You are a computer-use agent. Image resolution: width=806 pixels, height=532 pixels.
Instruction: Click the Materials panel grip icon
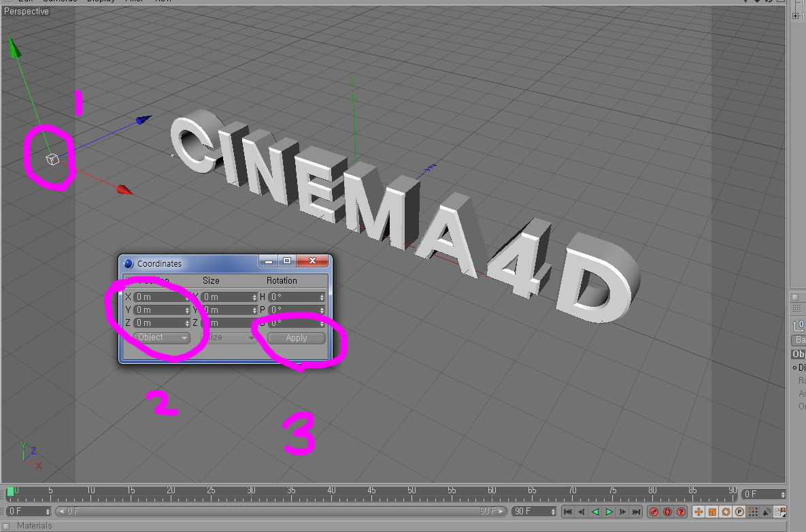pos(6,526)
